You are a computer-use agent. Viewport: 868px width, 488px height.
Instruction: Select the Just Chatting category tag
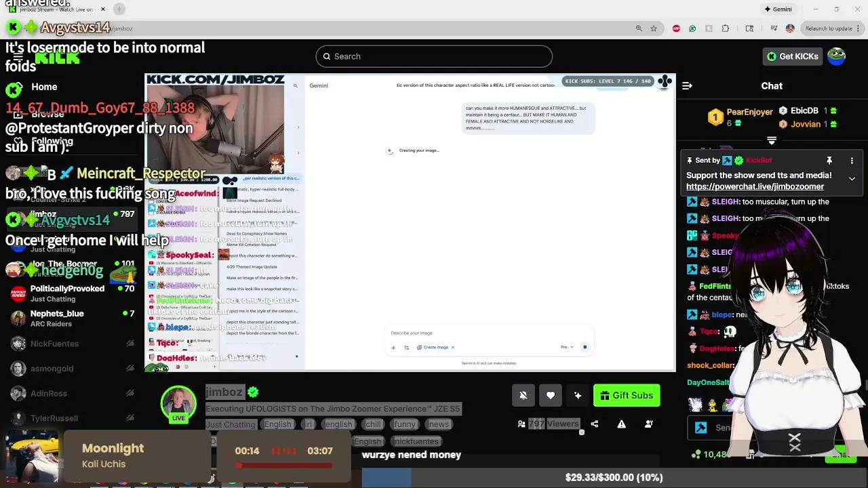(x=231, y=424)
